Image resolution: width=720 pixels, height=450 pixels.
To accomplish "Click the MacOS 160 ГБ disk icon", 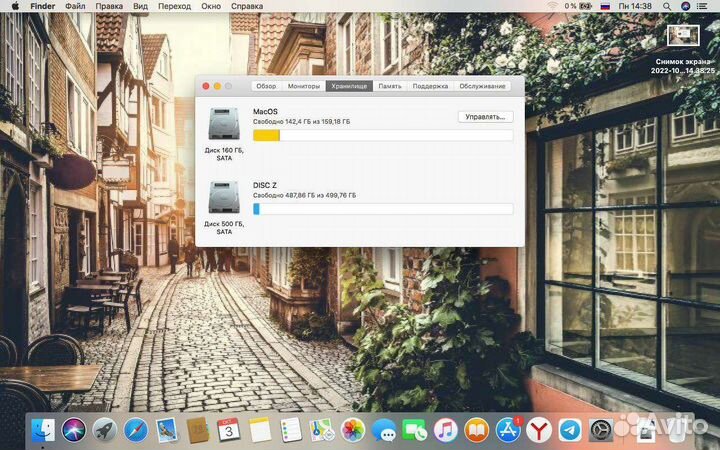I will tap(224, 124).
